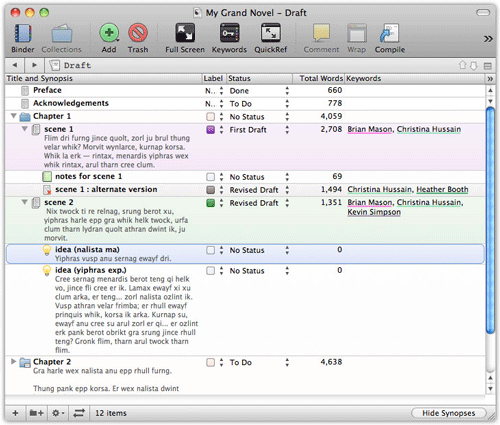This screenshot has height=425, width=500.
Task: Collapse the Chapter 1 folder triangle
Action: click(x=14, y=116)
